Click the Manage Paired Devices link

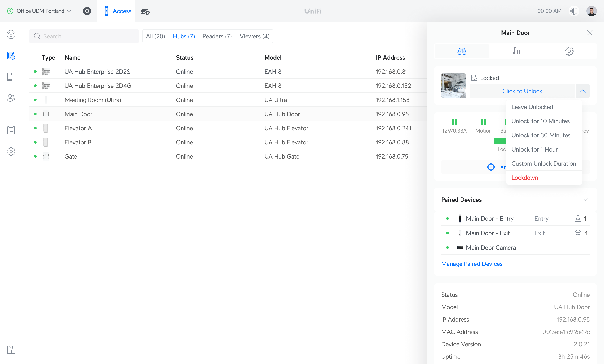(x=472, y=264)
